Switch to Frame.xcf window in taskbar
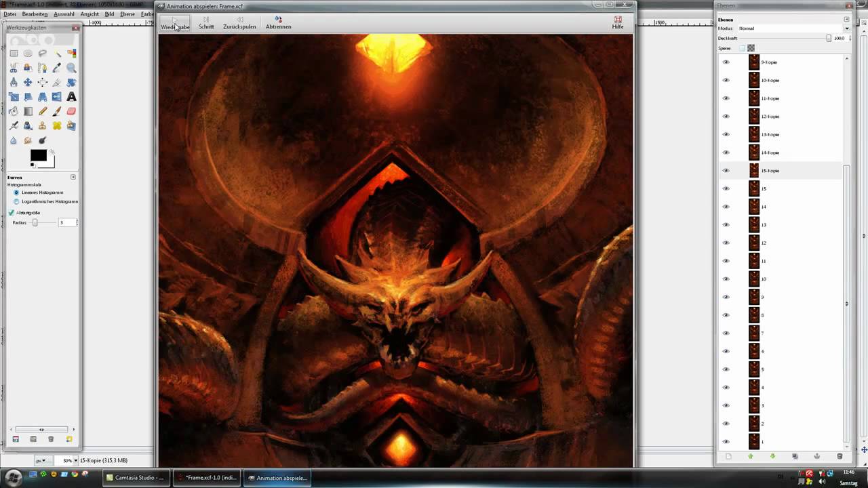The width and height of the screenshot is (868, 488). 206,477
